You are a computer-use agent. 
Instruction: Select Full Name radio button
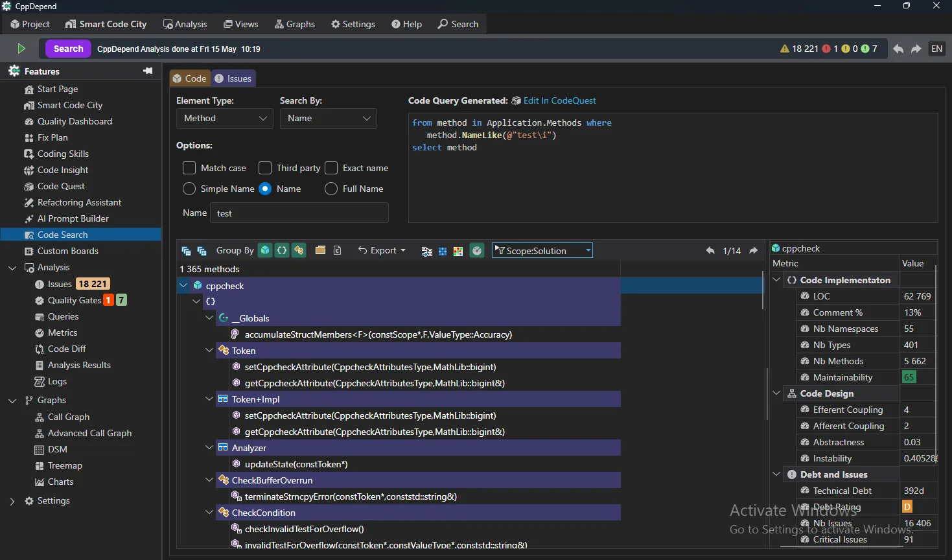pyautogui.click(x=331, y=189)
